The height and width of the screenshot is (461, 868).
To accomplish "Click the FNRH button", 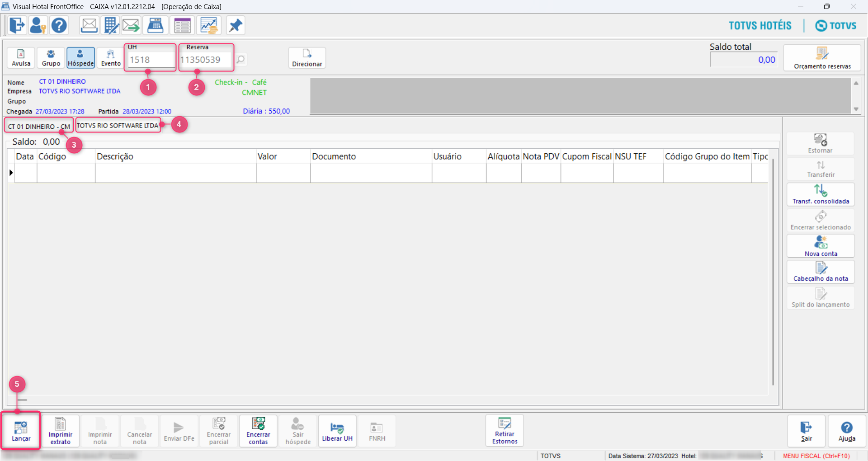I will click(x=377, y=431).
